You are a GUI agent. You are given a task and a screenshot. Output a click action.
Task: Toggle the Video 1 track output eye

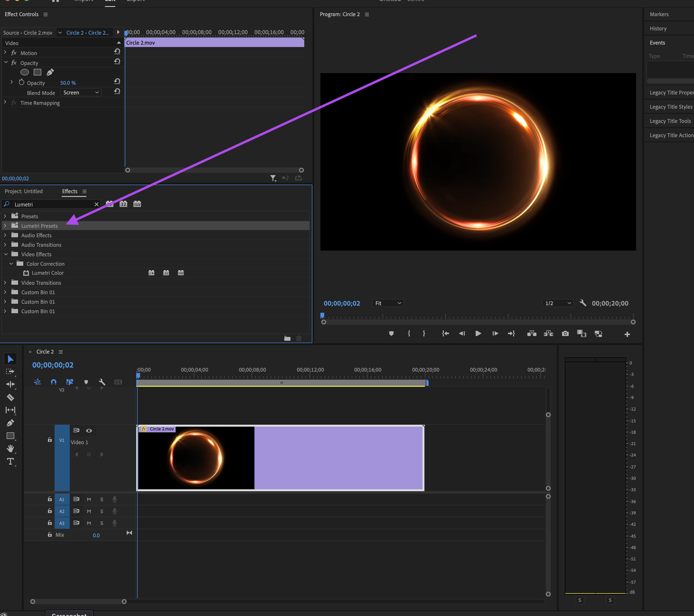coord(89,430)
